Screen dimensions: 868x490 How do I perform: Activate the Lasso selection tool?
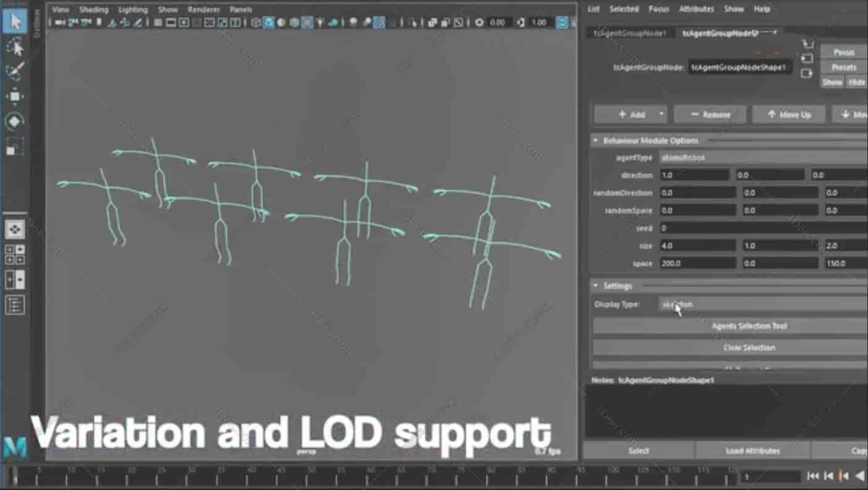[x=15, y=46]
